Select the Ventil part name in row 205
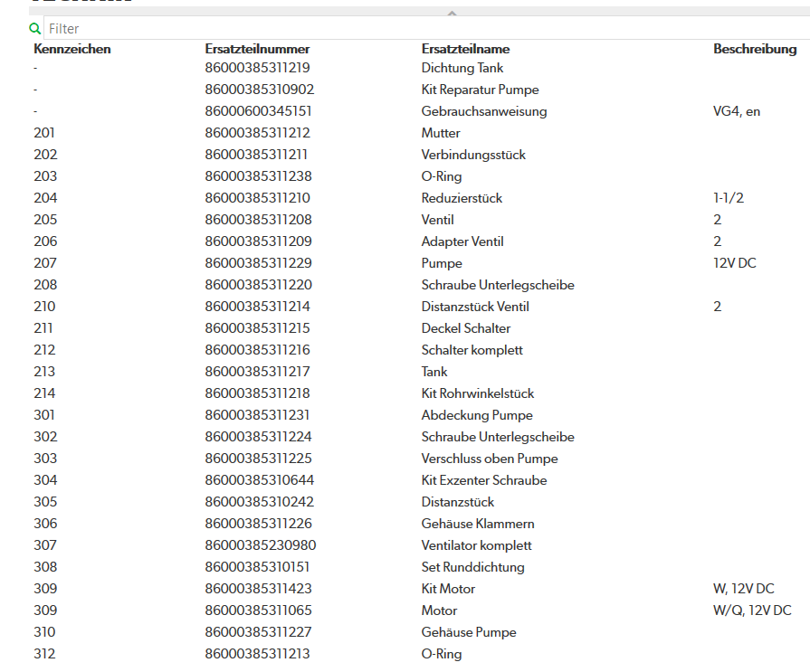 click(437, 220)
